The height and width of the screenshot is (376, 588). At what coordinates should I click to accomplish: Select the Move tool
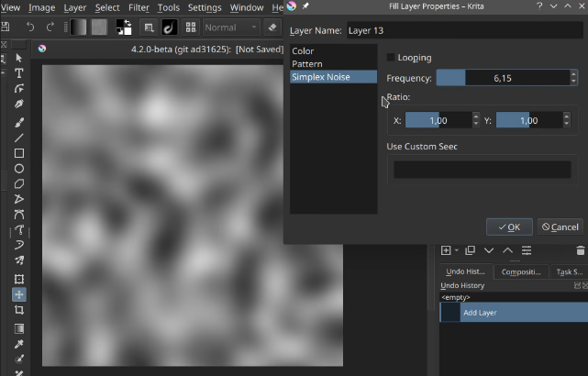(19, 294)
